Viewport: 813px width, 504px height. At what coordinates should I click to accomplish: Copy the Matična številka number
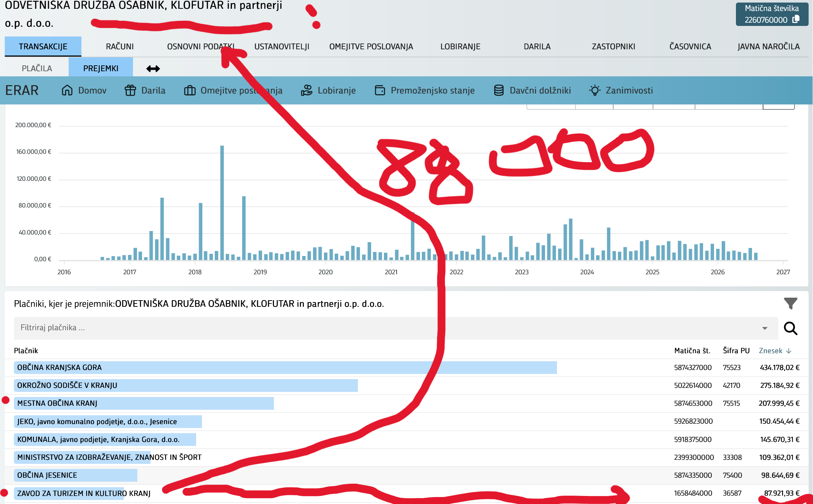pos(796,19)
